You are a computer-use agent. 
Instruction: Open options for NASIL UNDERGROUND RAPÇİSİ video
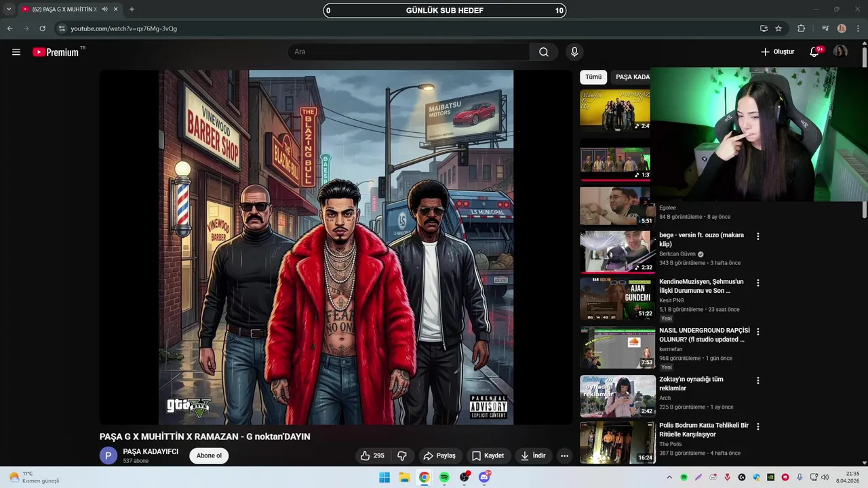[758, 332]
